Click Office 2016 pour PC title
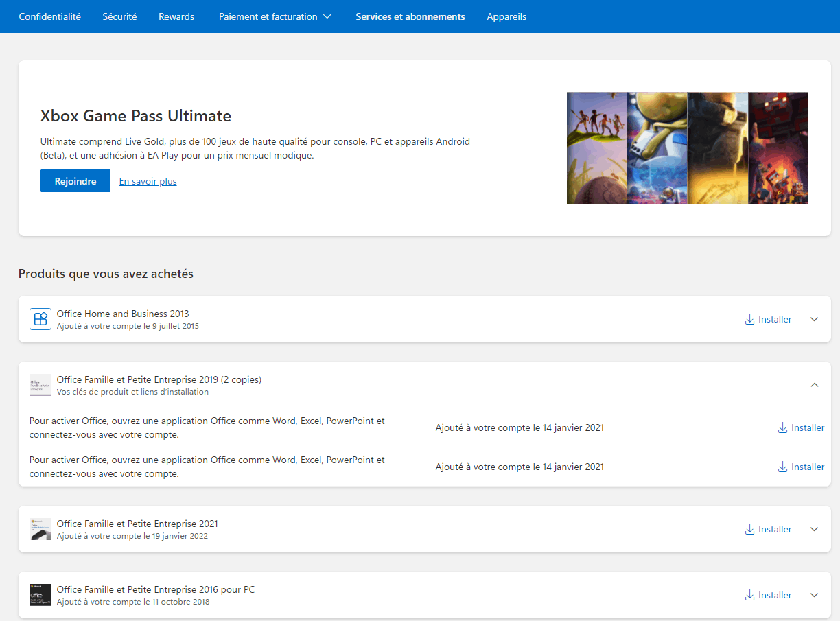 click(x=156, y=589)
